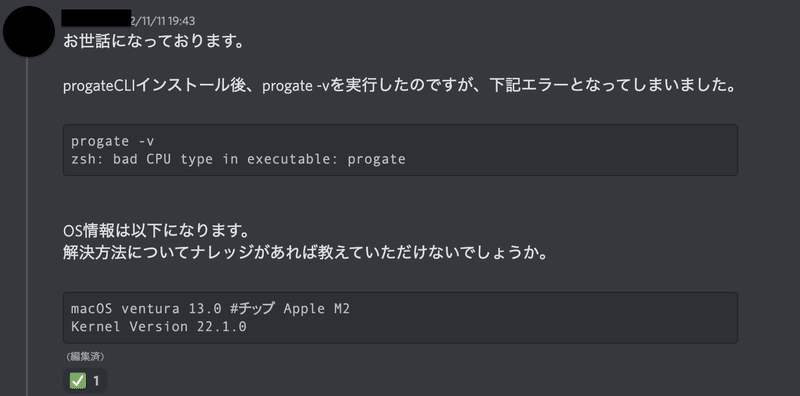Click the redacted username beside the avatar
Screen dimensions: 800x396
coord(96,17)
